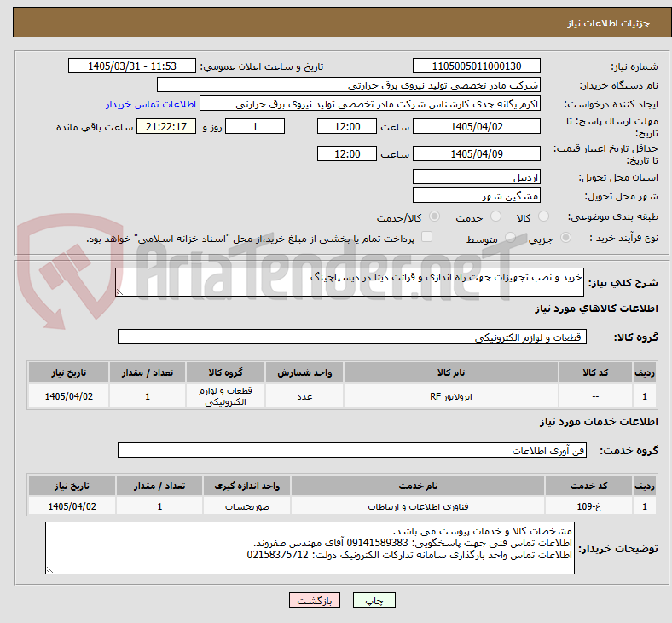Click the remaining time 21:22:17 field
The height and width of the screenshot is (623, 672).
pos(166,126)
